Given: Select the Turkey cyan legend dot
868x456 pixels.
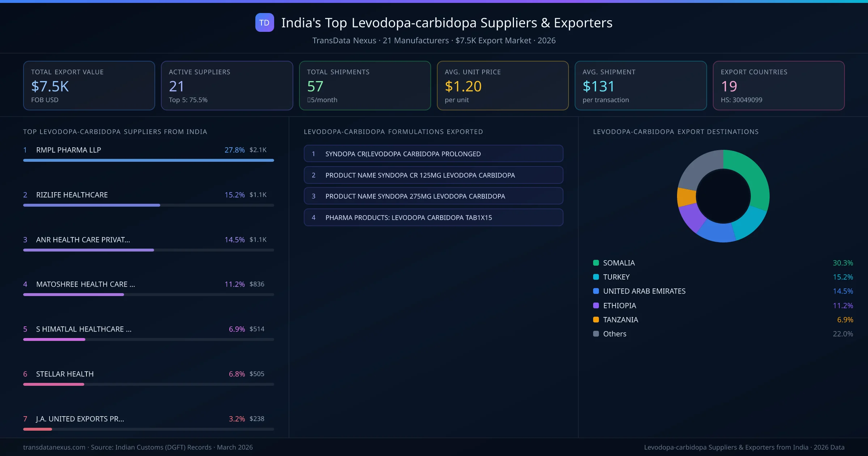Looking at the screenshot, I should tap(595, 277).
